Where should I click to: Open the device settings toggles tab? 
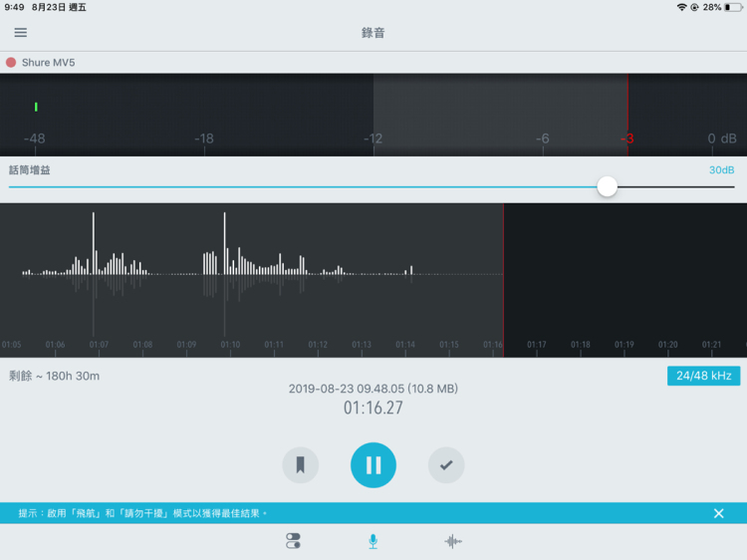pos(293,541)
